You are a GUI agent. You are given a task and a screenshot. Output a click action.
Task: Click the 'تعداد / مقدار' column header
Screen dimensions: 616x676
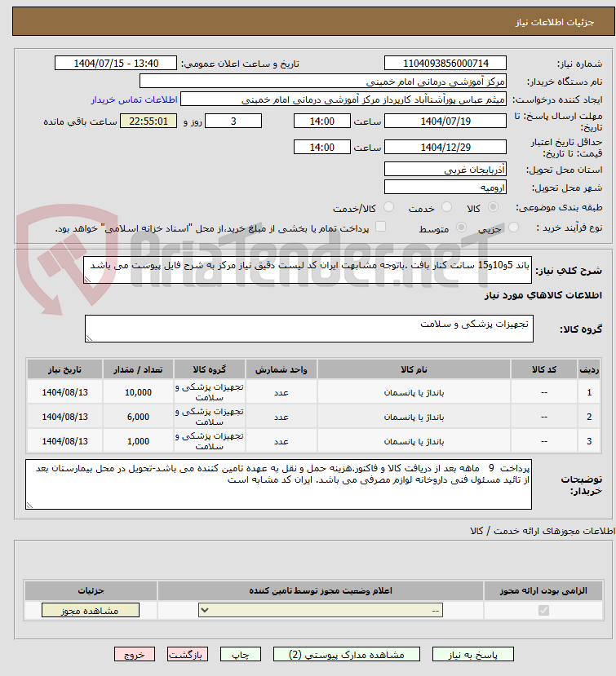coord(138,369)
